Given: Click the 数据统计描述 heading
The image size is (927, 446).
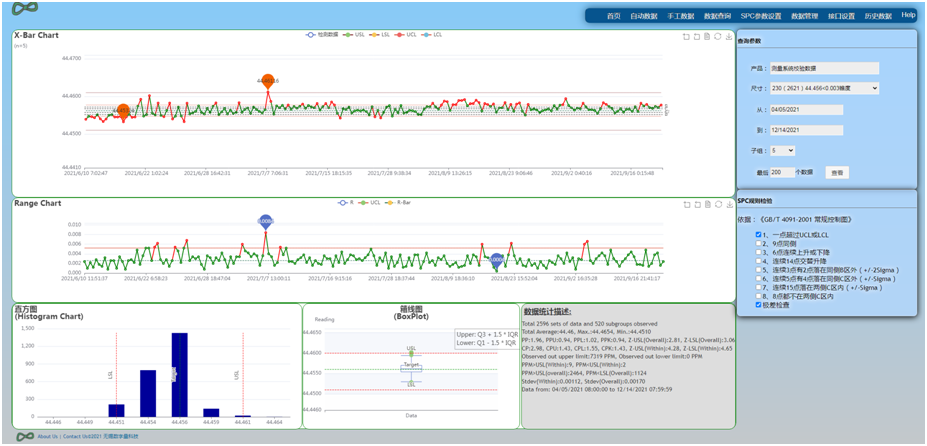Looking at the screenshot, I should click(547, 312).
